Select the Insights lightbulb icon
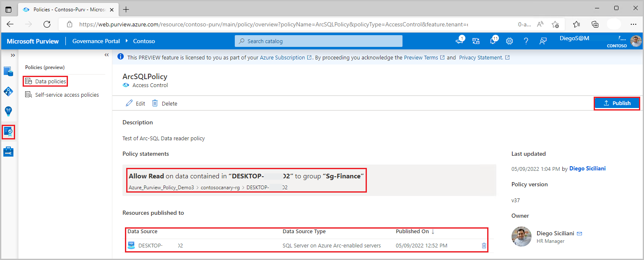Screen dimensions: 644x260 (8, 111)
